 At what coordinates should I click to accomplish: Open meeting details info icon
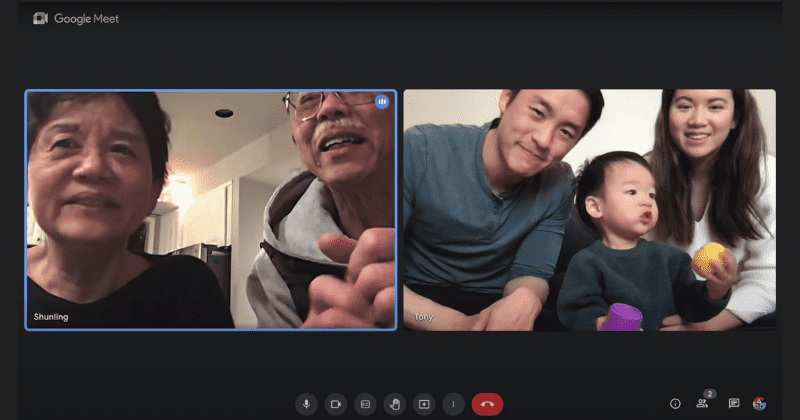pos(675,404)
